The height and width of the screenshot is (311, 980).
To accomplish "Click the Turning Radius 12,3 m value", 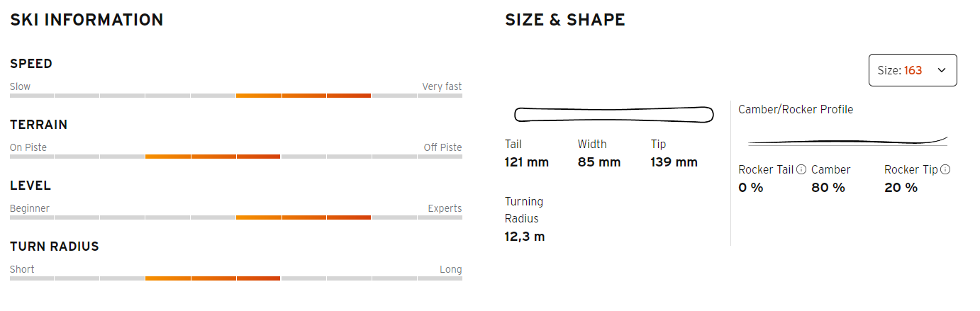I will (x=525, y=237).
